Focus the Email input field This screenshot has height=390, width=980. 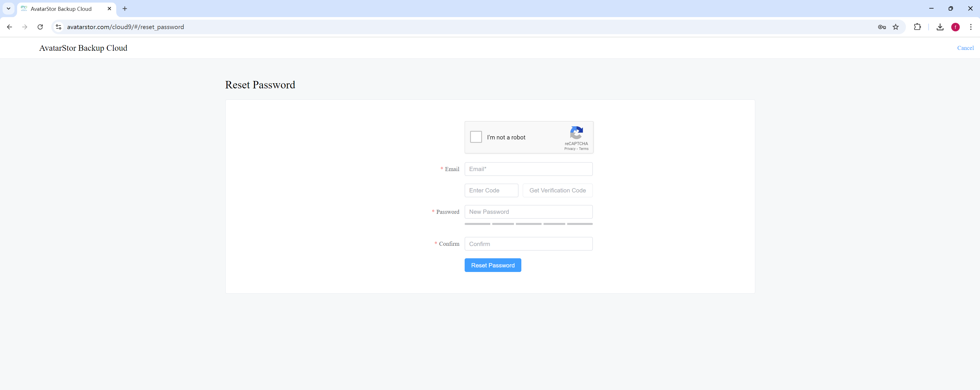[x=528, y=169]
